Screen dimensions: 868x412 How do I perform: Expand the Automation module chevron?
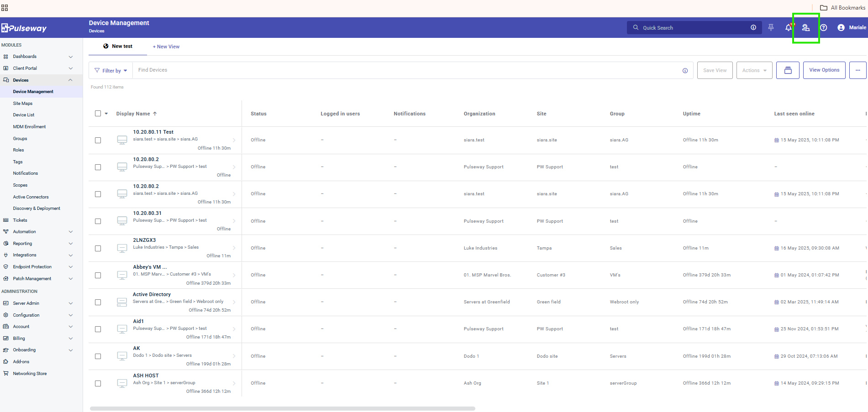pyautogui.click(x=71, y=232)
